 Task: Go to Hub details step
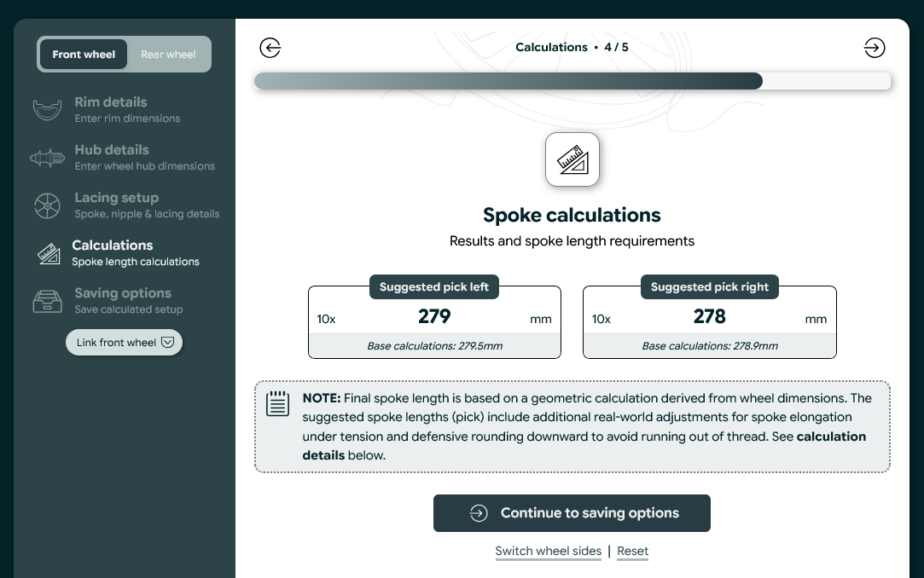tap(112, 150)
